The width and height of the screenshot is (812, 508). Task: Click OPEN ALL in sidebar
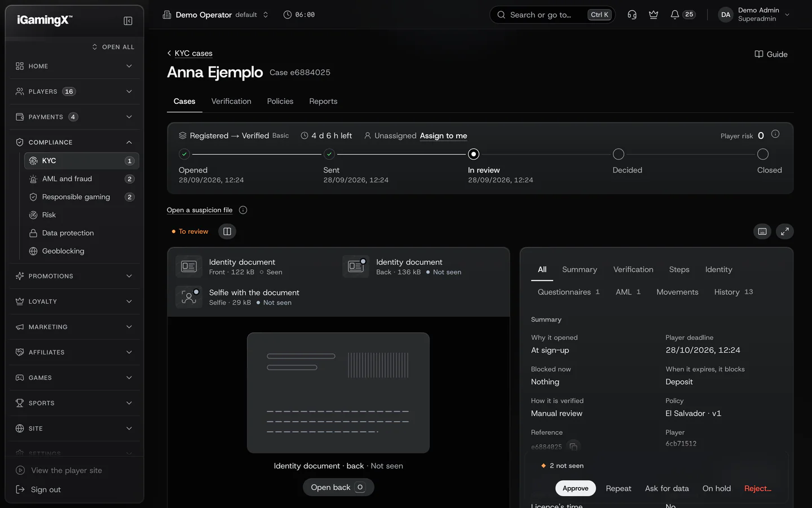113,47
